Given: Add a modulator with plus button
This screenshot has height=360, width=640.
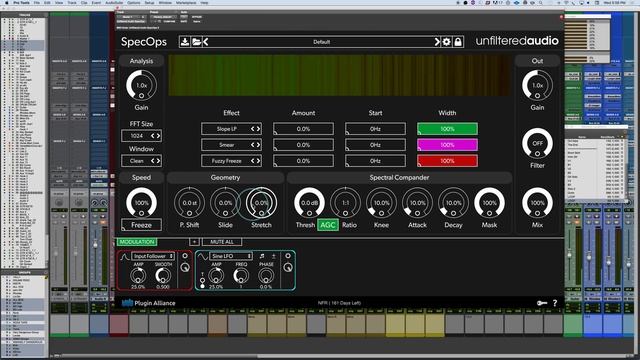Looking at the screenshot, I should 194,242.
